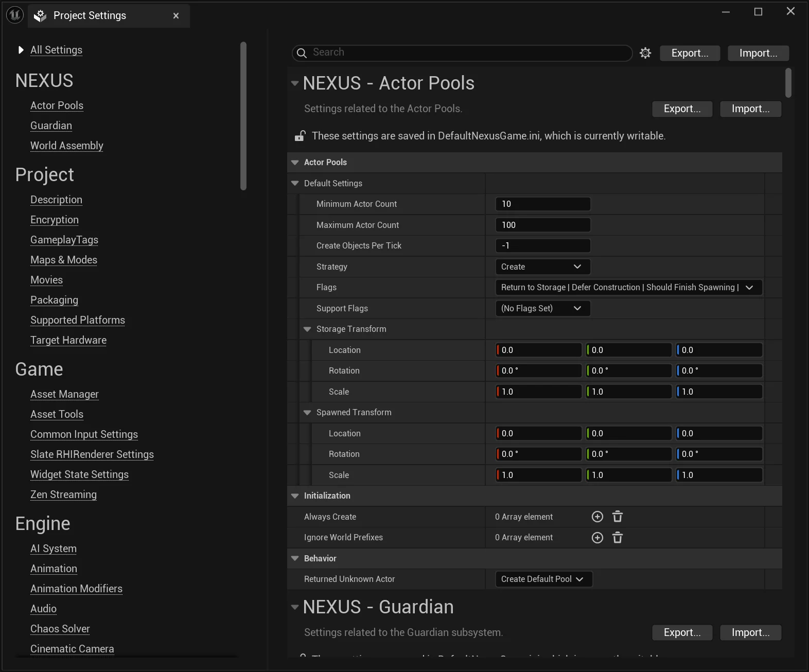
Task: Open Zen Streaming settings
Action: tap(63, 494)
